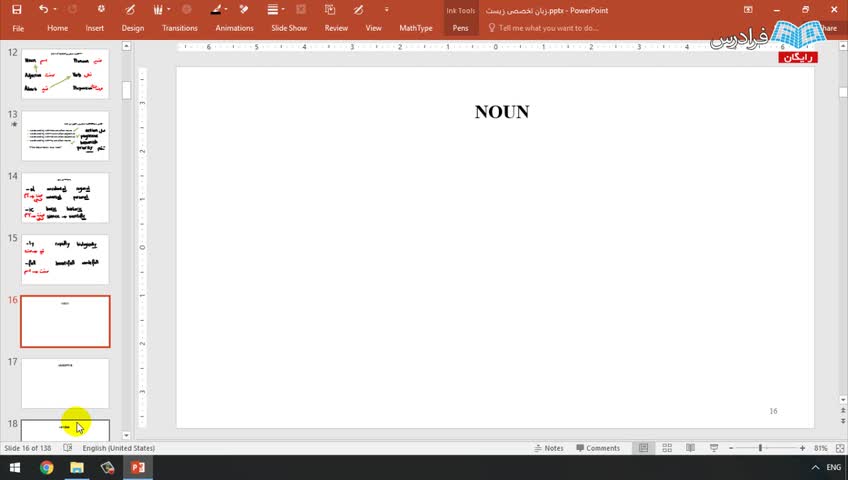Open the Undo history dropdown arrow
Viewport: 848px width, 480px height.
[x=55, y=10]
